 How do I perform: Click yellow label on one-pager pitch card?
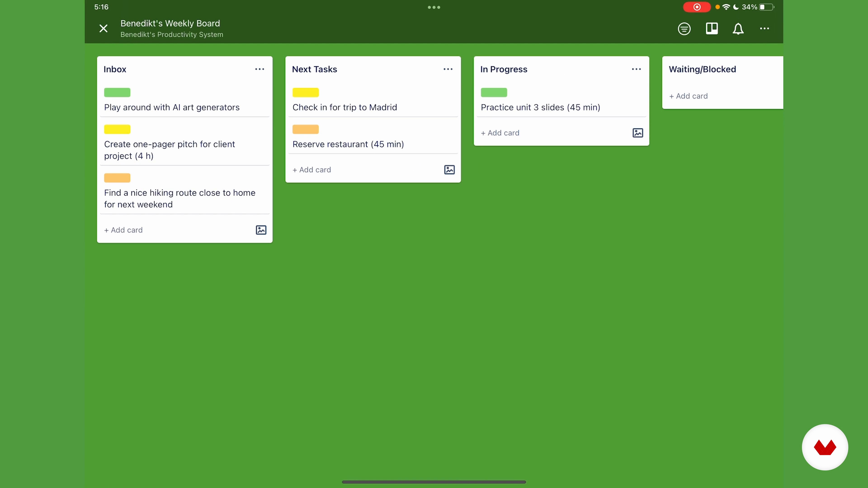[117, 129]
